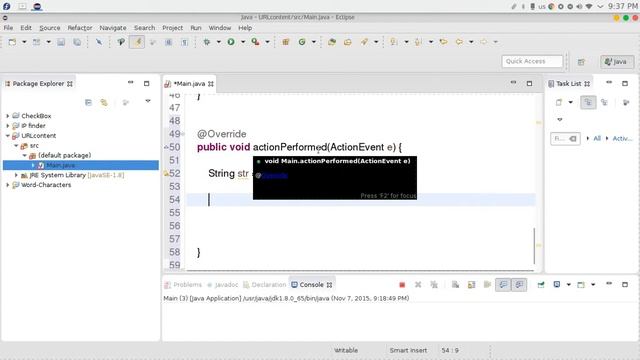Screen dimensions: 640x360
Task: Expand the Word-Characters project
Action: click(7, 185)
